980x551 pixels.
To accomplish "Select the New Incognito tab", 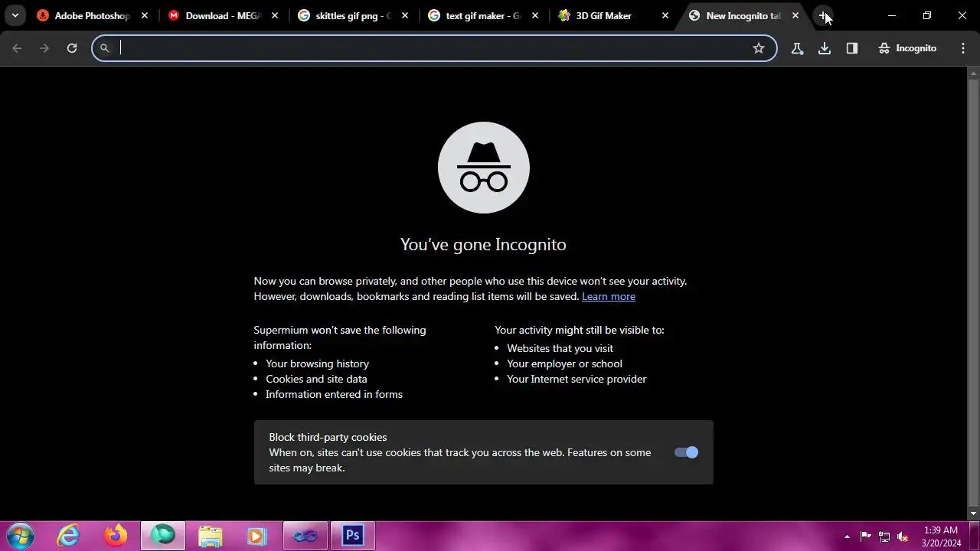I will click(743, 15).
